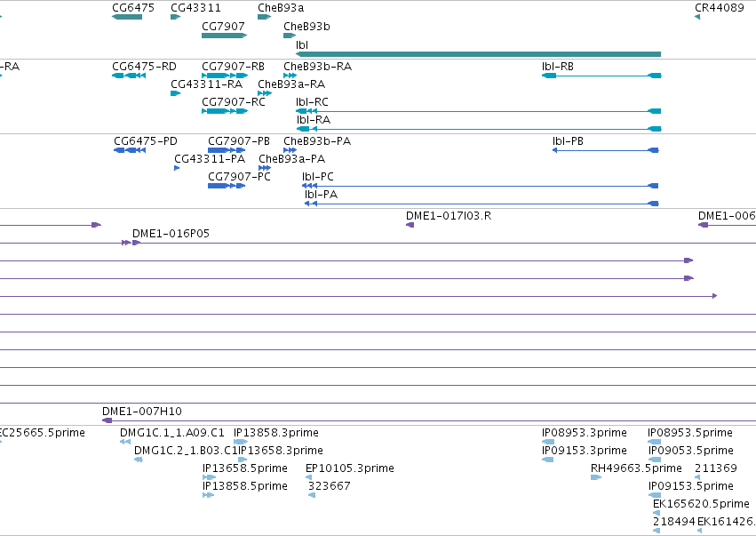Click the DME1-017I03.R feature
This screenshot has height=536, width=756.
[410, 225]
